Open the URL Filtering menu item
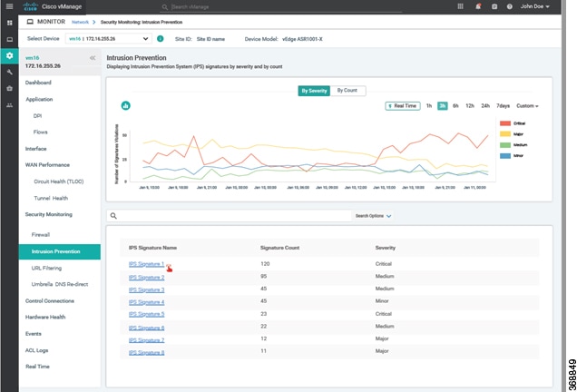Viewport: 577px width, 392px height. (46, 268)
